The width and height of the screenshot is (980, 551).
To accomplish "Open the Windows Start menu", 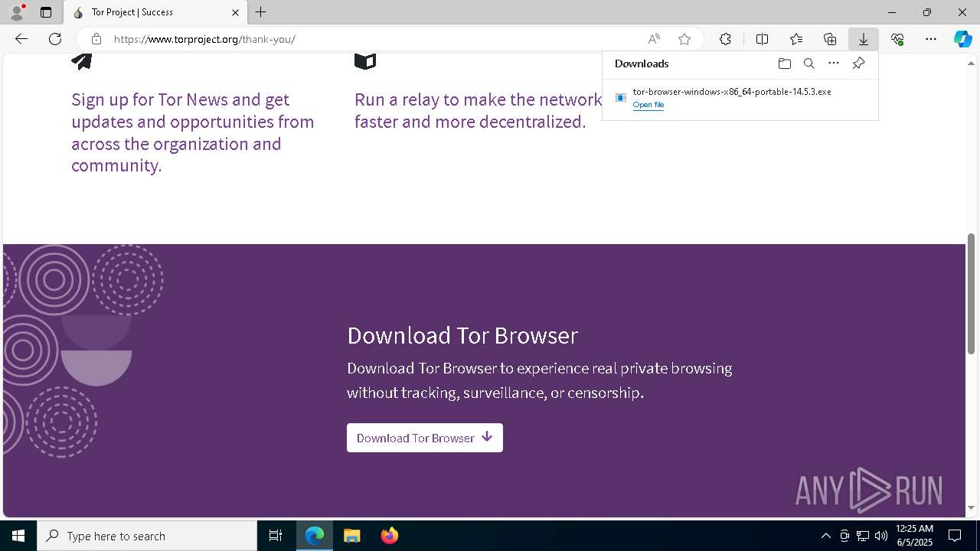I will pos(18,536).
